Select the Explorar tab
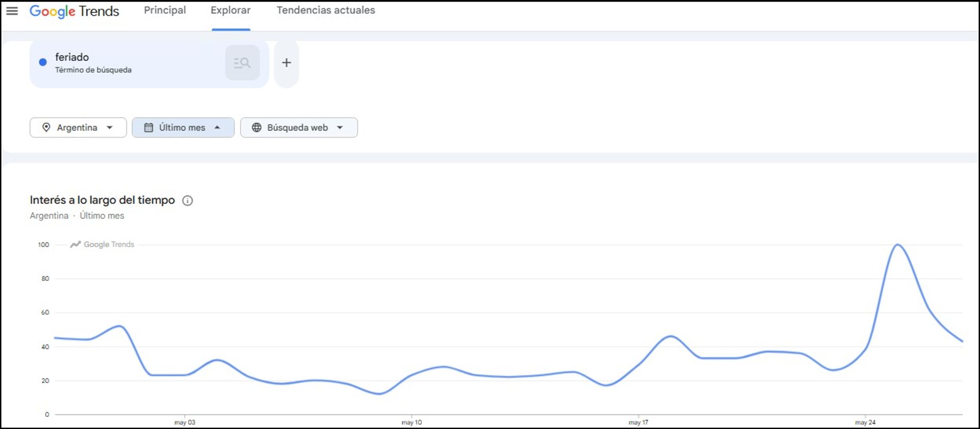Viewport: 980px width, 429px height. pyautogui.click(x=231, y=10)
